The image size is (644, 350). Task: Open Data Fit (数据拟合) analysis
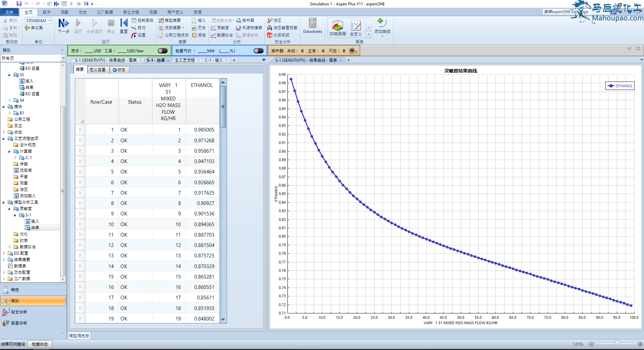(222, 35)
